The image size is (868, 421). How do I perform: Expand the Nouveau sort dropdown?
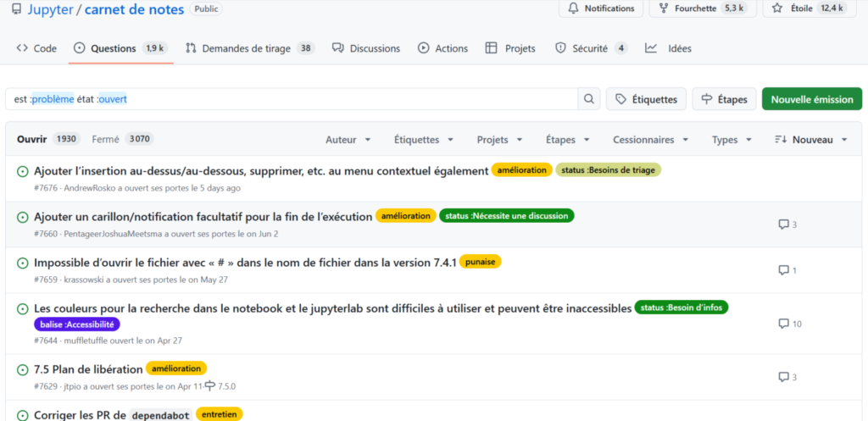point(811,140)
